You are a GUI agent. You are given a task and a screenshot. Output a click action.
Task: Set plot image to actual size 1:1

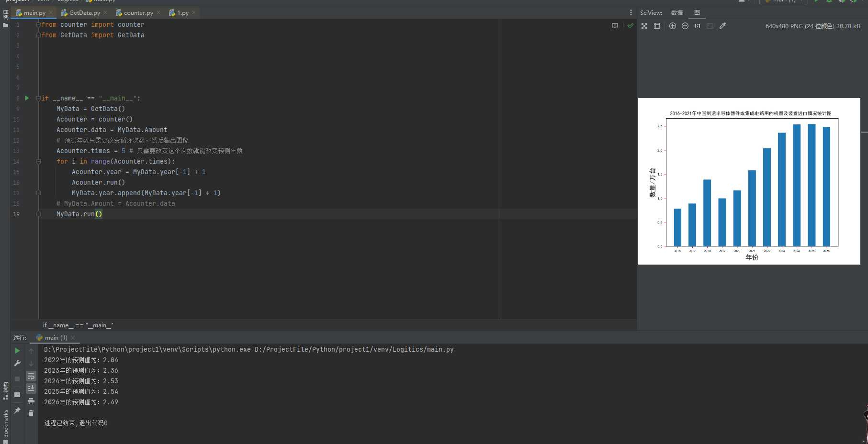pyautogui.click(x=698, y=26)
